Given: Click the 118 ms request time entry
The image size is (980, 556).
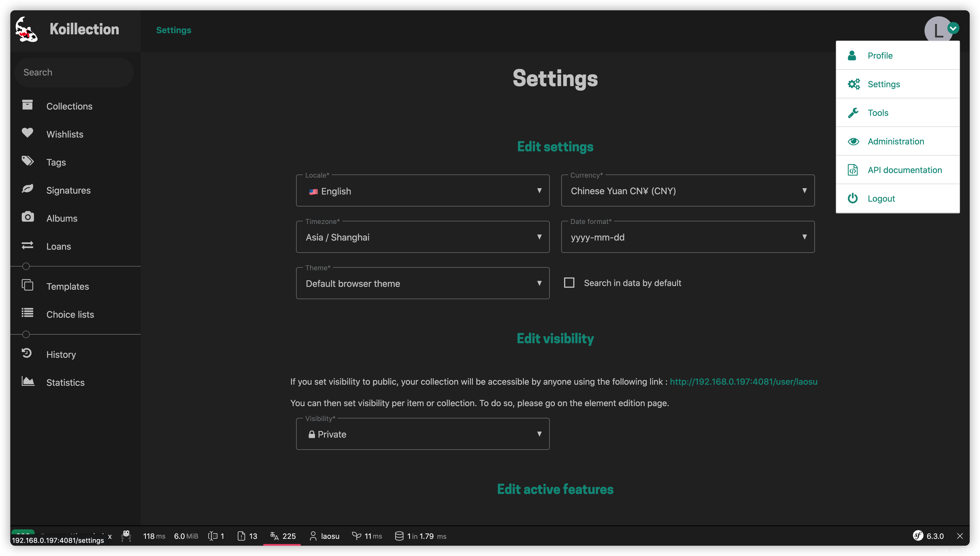Looking at the screenshot, I should click(x=154, y=536).
